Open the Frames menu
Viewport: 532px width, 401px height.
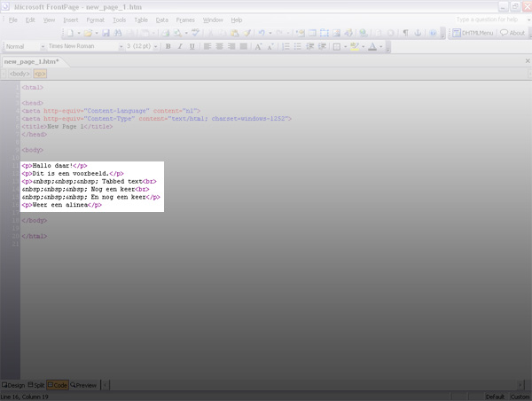click(x=185, y=20)
